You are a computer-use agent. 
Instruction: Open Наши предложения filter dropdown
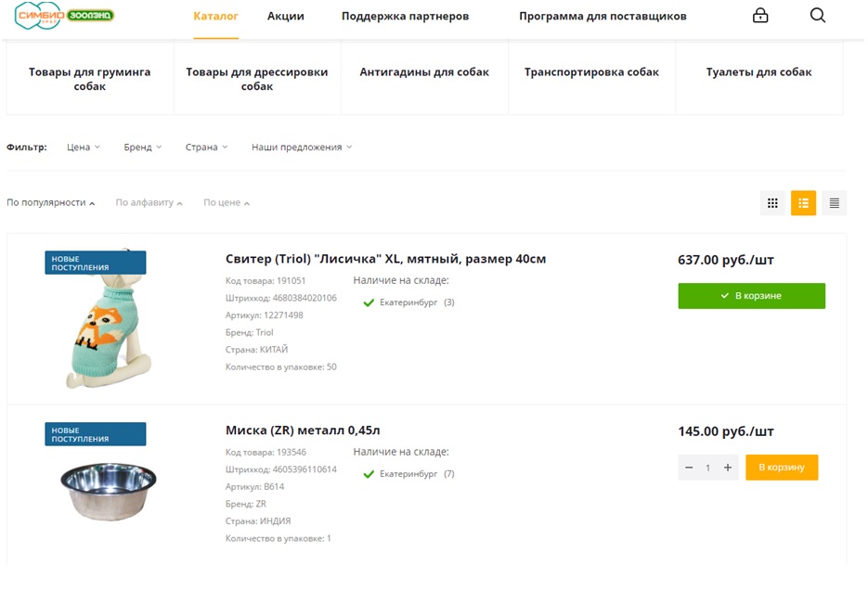[302, 148]
